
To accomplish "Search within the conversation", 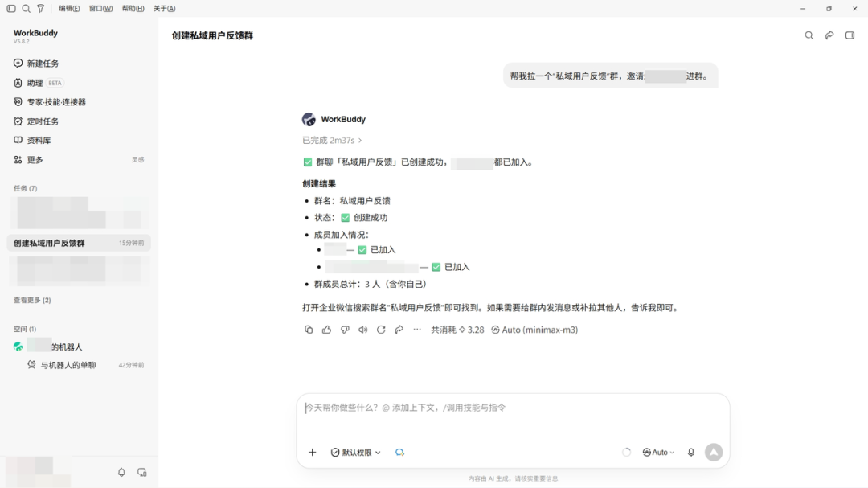I will point(809,35).
